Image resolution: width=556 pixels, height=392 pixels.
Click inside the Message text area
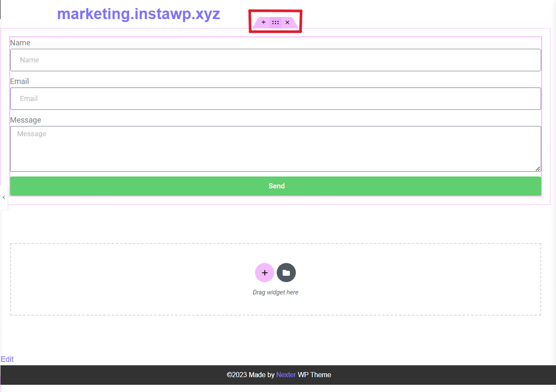click(275, 149)
